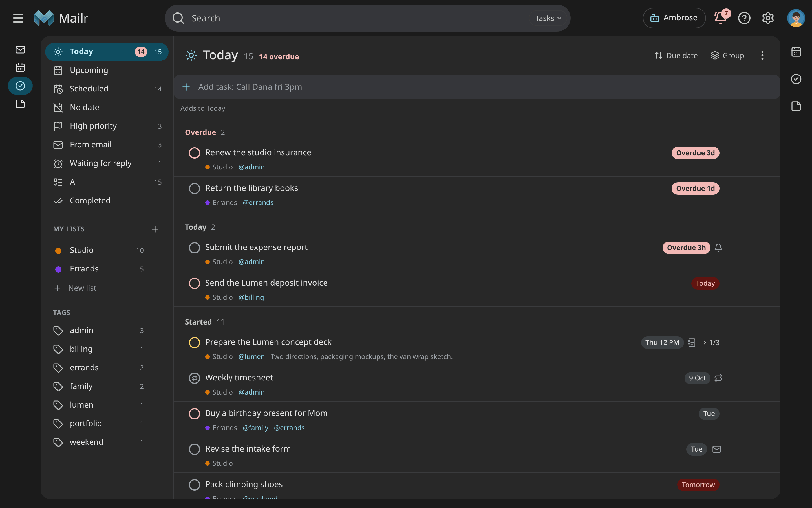Click the email icon on Revise the intake form
Screen dimensions: 812x508
[x=717, y=449]
